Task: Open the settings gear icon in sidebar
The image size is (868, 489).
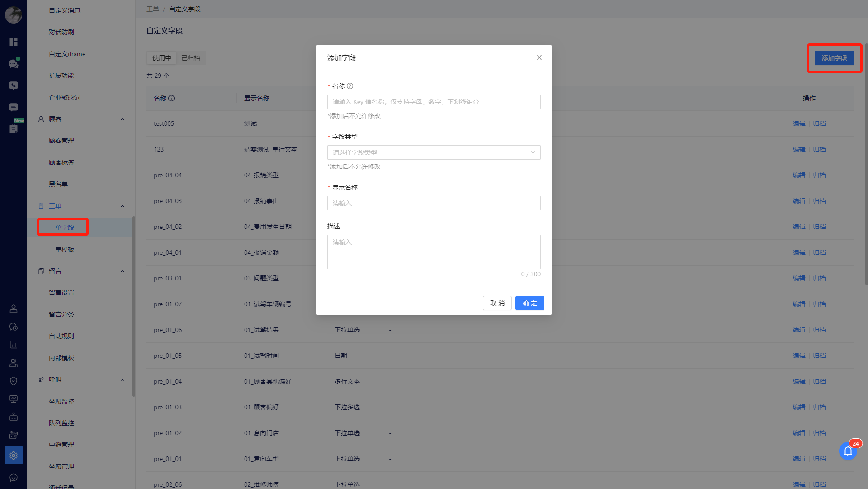Action: (14, 455)
